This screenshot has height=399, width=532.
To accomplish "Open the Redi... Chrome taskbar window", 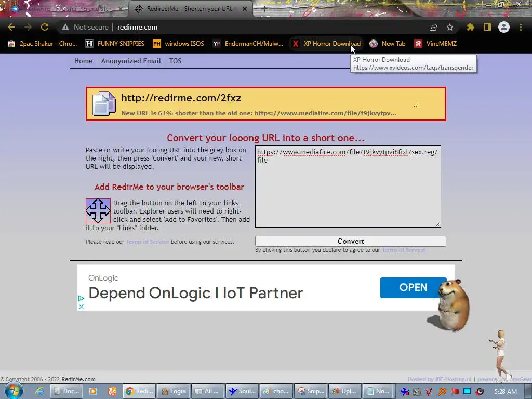I will (x=140, y=391).
